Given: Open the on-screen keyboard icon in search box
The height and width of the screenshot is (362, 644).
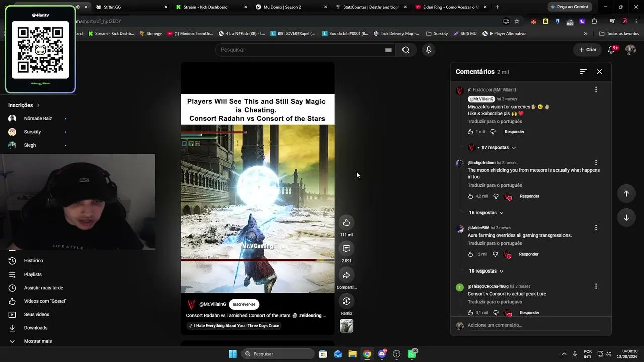Looking at the screenshot, I should point(388,50).
